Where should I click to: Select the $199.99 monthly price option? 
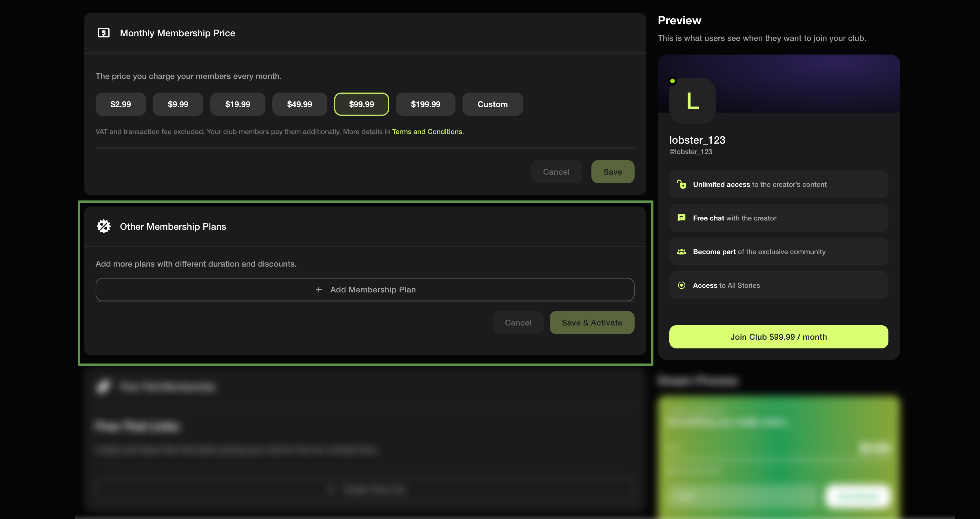(x=425, y=104)
